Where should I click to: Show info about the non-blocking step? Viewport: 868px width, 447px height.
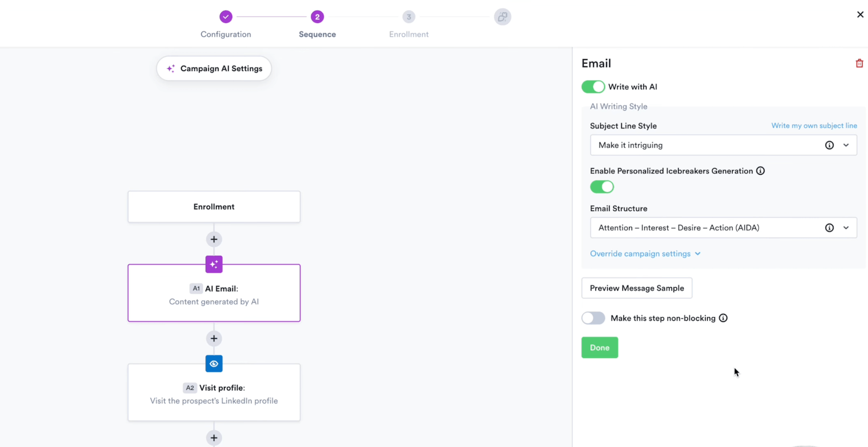[x=723, y=318]
